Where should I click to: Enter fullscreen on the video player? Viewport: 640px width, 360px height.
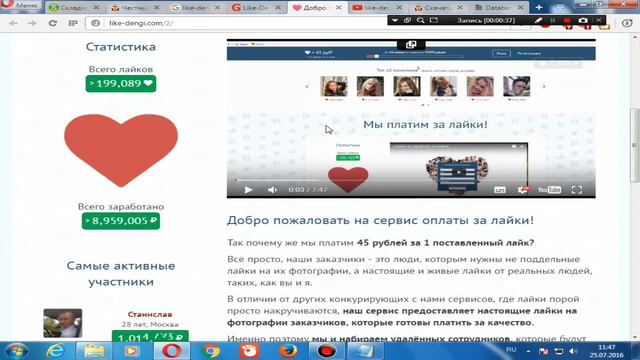coord(577,190)
